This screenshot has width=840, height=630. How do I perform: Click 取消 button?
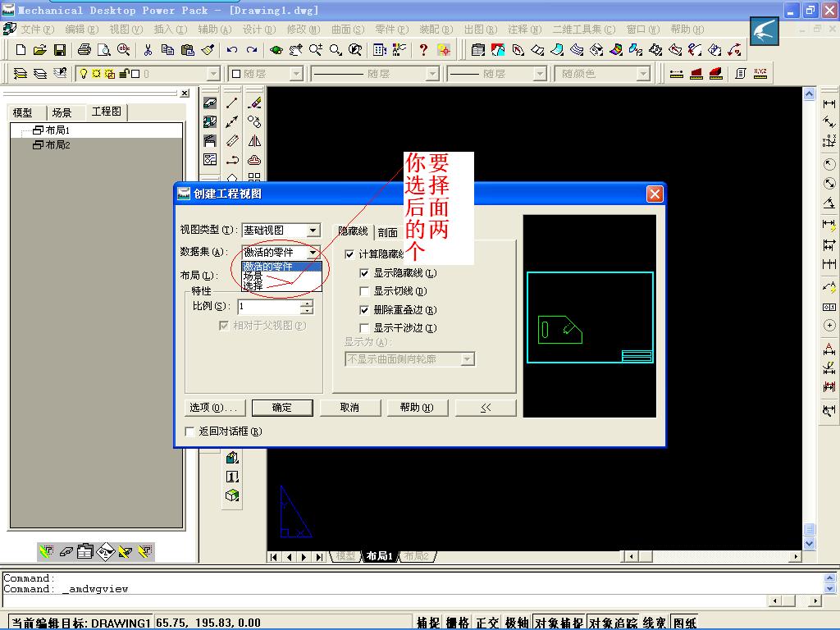click(x=349, y=408)
